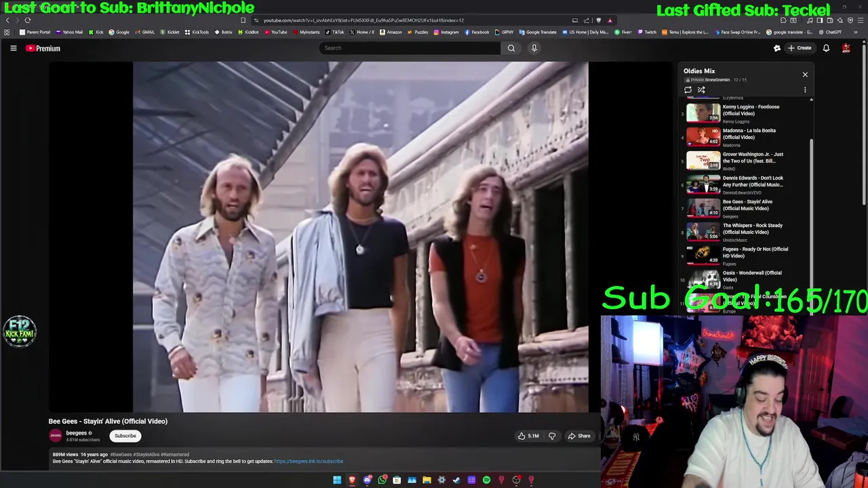Select Grover Washington Jr. Just the Two of Us
Screen dimensions: 868x488
[745, 161]
